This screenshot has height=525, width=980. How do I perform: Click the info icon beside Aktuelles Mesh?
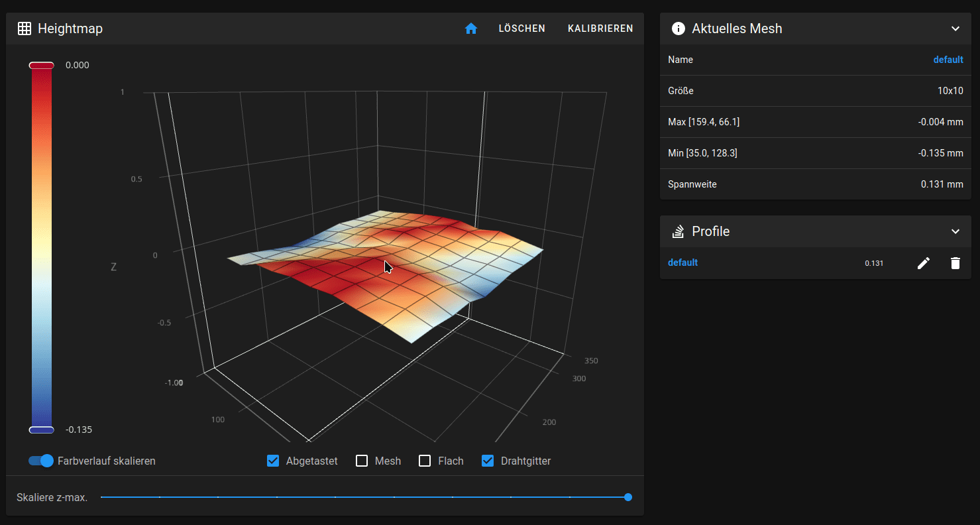(x=678, y=29)
